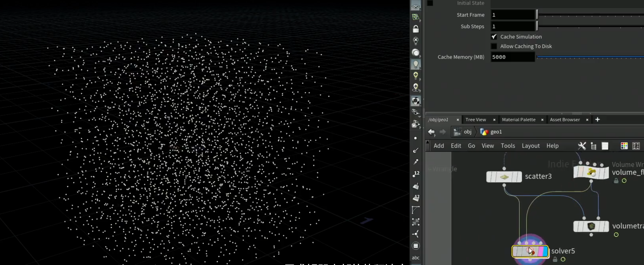Open the Layout menu

click(x=530, y=146)
